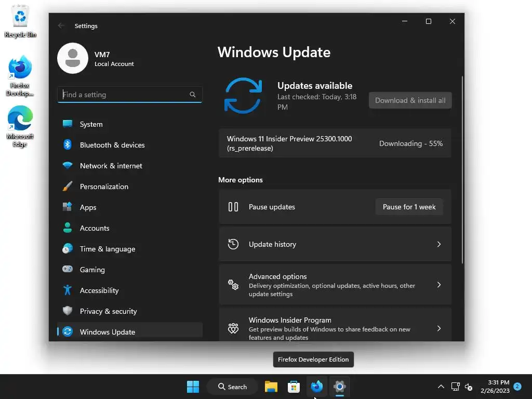The width and height of the screenshot is (532, 399).
Task: Click the VM7 Local Account name
Action: pyautogui.click(x=114, y=59)
